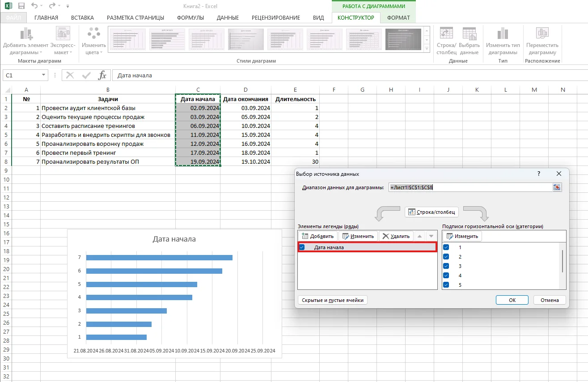
Task: Uncheck category 3 checkbox
Action: 446,266
